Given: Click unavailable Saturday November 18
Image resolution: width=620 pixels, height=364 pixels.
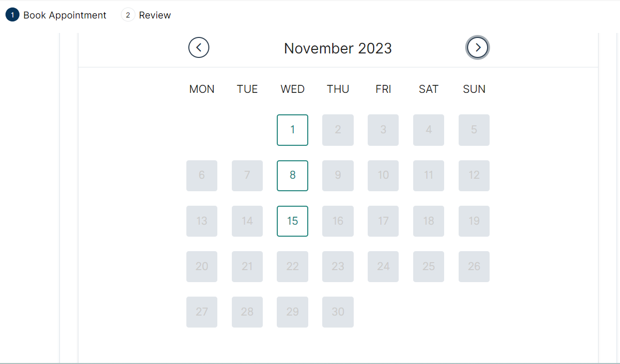Looking at the screenshot, I should click(x=428, y=221).
